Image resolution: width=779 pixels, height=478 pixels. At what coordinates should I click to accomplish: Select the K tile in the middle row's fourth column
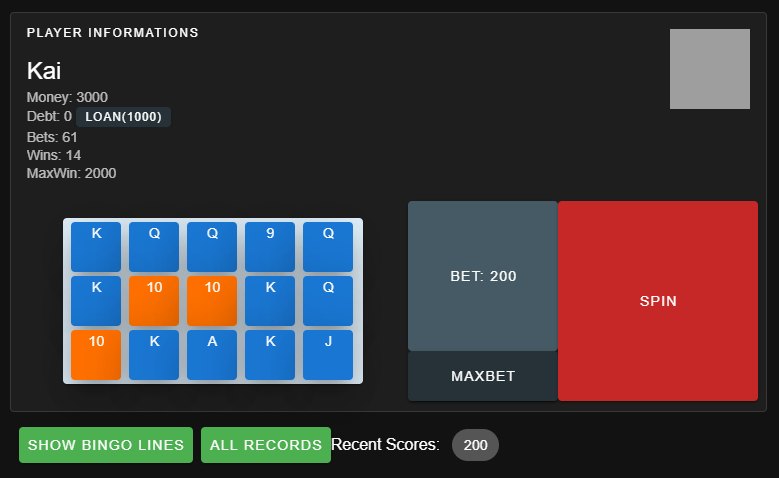[270, 301]
